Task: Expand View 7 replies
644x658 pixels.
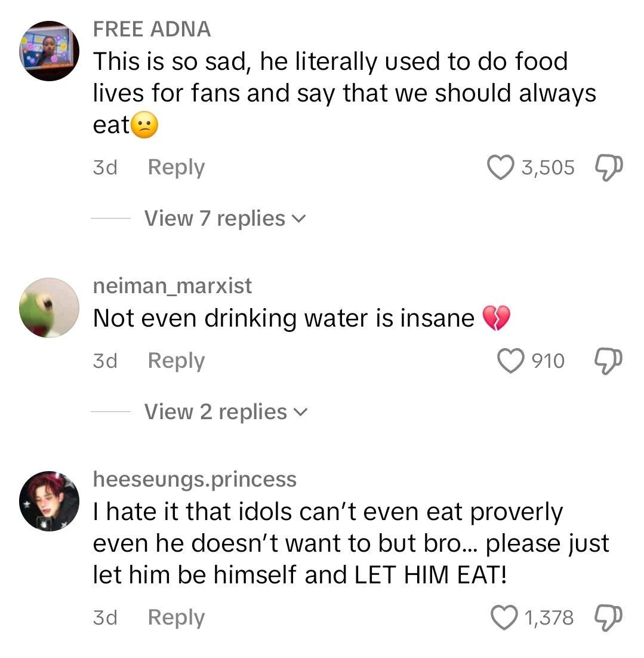Action: click(224, 219)
